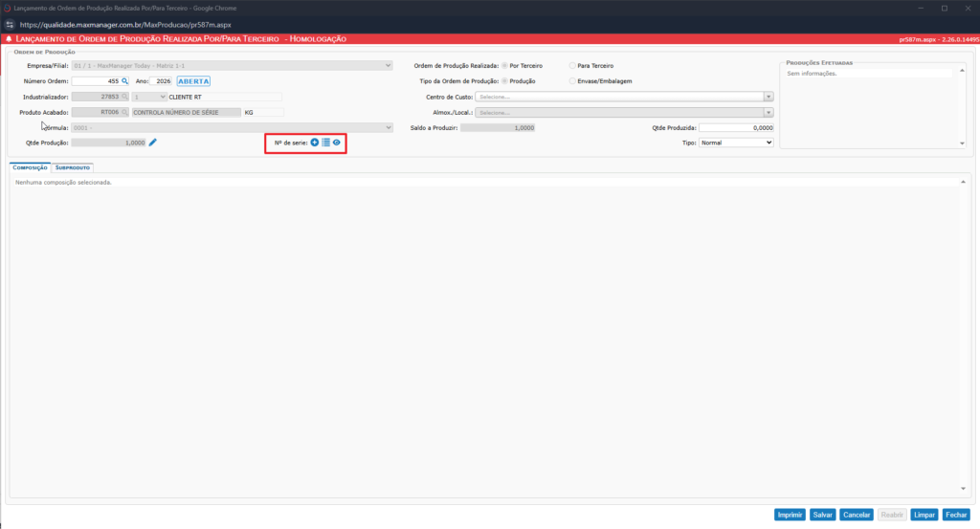Image resolution: width=980 pixels, height=529 pixels.
Task: Click the red bell icon in header
Action: pos(10,39)
